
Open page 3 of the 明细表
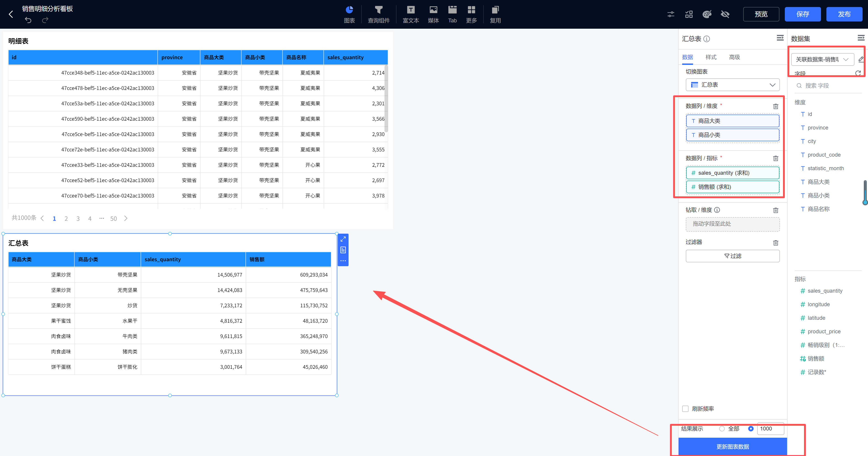pyautogui.click(x=78, y=219)
